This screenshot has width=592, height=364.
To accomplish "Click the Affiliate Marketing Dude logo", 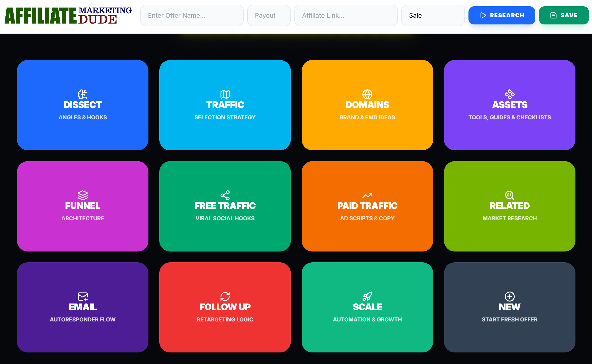I will [68, 15].
